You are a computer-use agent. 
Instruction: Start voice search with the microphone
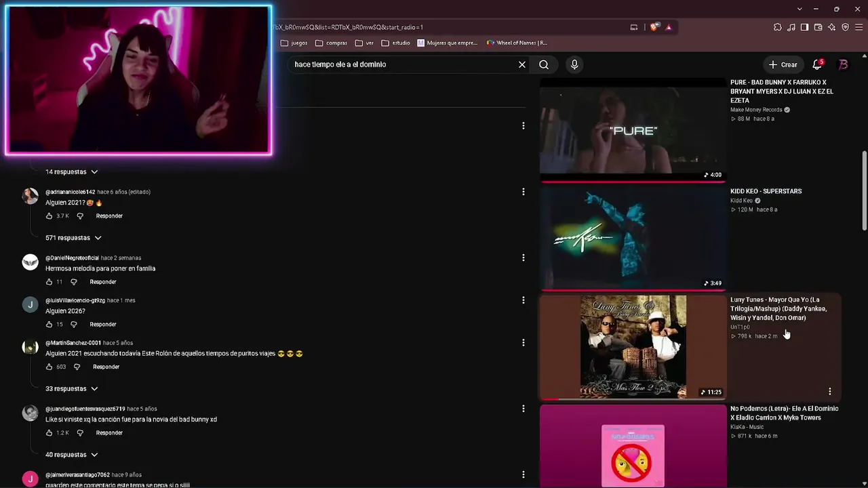[574, 64]
